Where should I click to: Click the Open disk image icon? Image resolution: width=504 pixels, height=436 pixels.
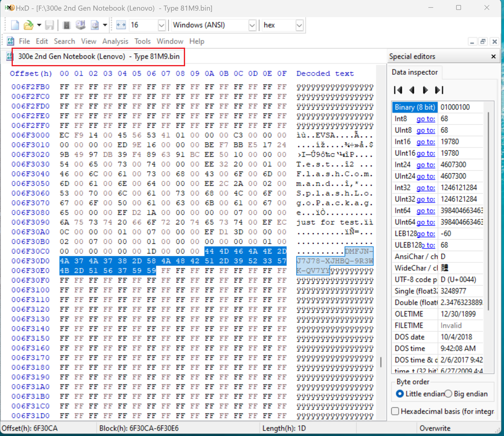[95, 25]
